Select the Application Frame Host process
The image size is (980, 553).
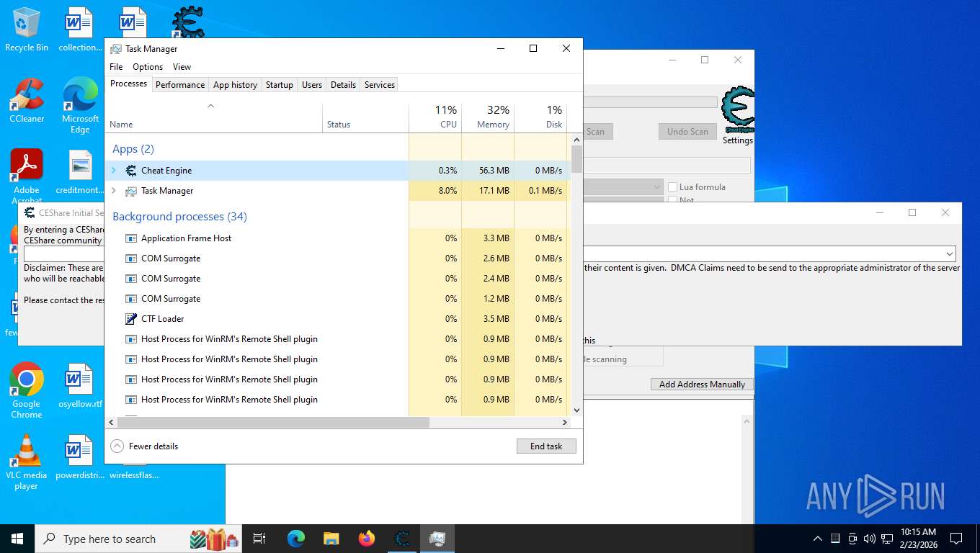(x=338, y=238)
